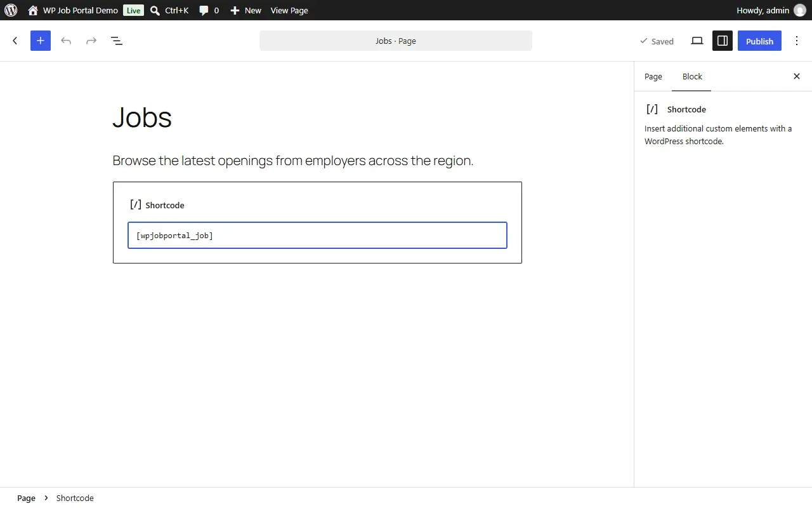The image size is (812, 508).
Task: Switch to the Page settings tab
Action: pos(653,76)
